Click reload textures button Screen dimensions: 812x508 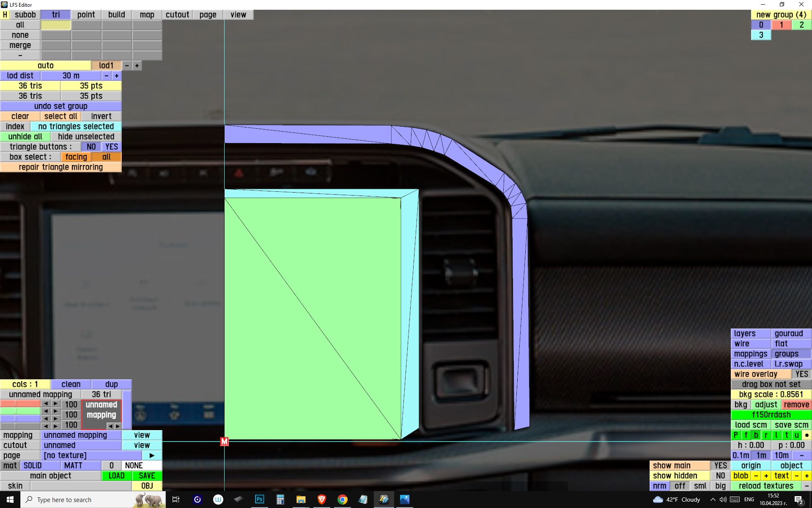pyautogui.click(x=765, y=486)
